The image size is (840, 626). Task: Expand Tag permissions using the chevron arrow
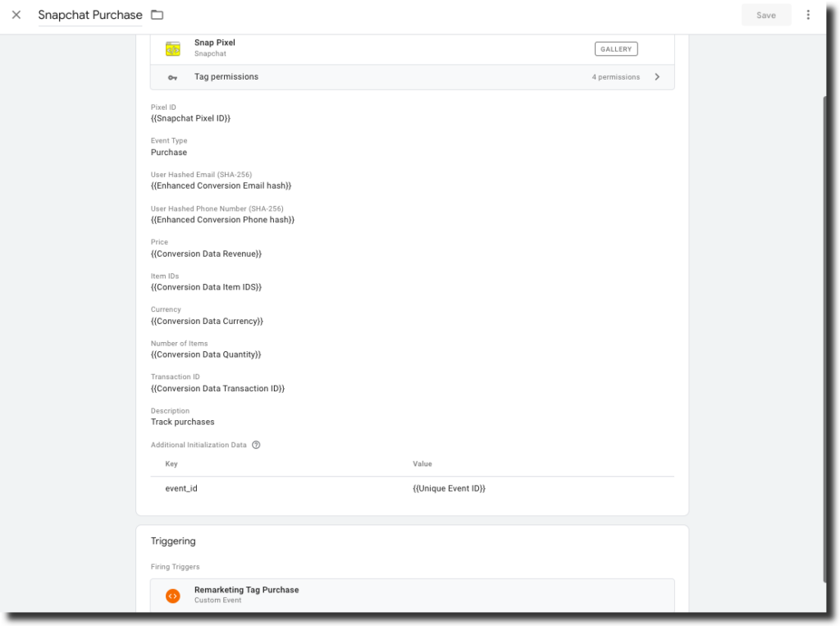coord(657,77)
